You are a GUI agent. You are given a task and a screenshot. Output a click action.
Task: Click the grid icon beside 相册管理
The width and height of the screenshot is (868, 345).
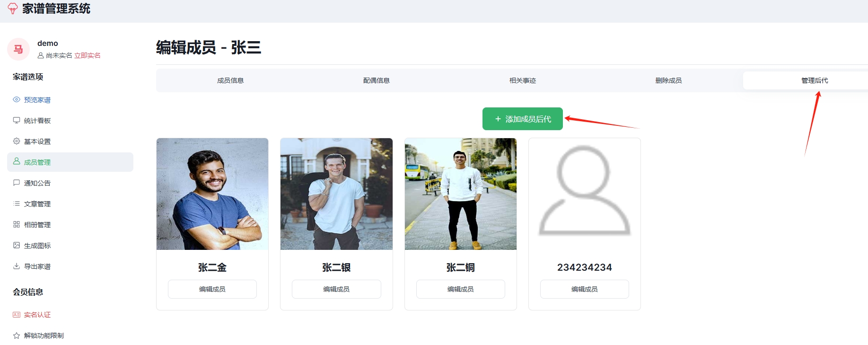coord(17,224)
